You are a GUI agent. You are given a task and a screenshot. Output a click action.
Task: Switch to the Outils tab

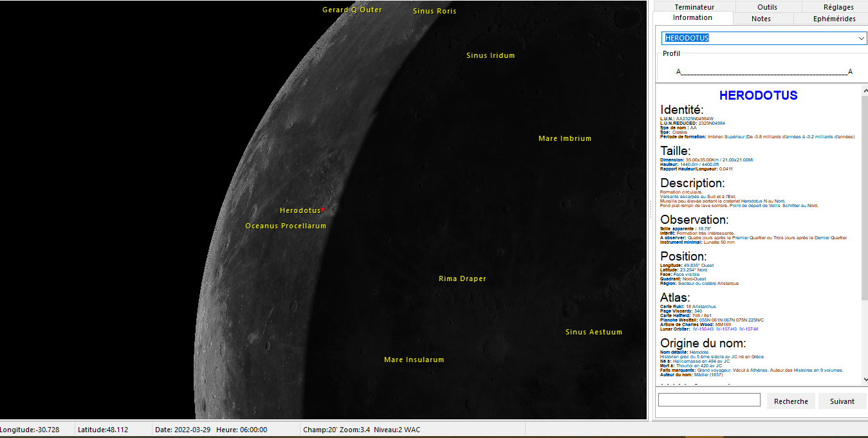pos(767,7)
